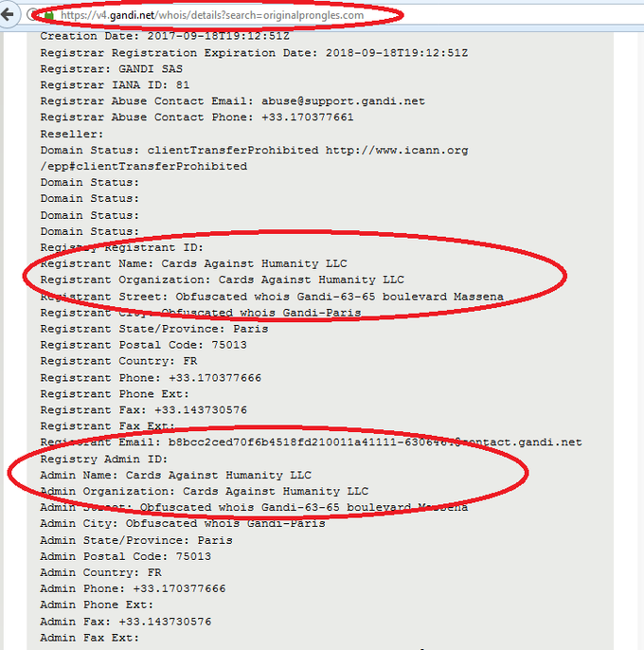The image size is (644, 650).
Task: Click 'Admin Fax: +33.143730576' line
Action: click(x=126, y=622)
